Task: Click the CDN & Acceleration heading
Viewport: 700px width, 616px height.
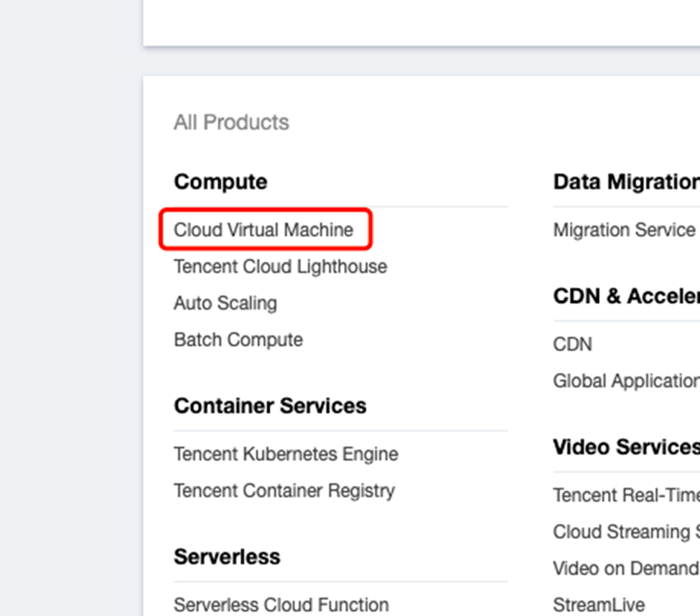Action: [626, 297]
